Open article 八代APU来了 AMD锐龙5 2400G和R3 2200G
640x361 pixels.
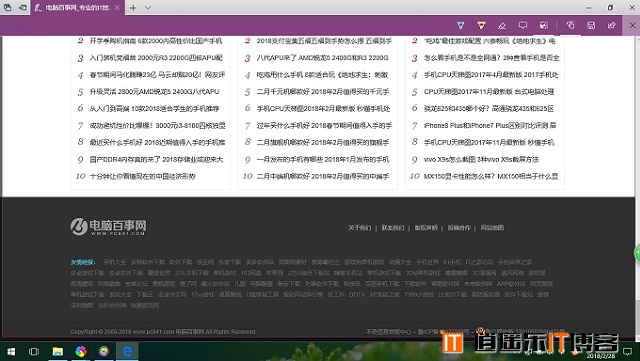(322, 58)
